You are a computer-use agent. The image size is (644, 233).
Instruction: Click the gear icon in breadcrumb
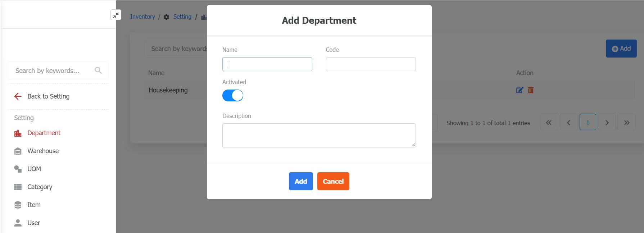click(166, 17)
